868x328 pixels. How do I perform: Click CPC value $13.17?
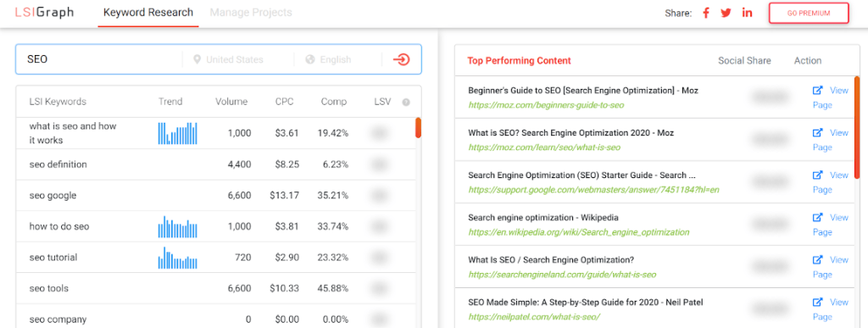tap(285, 195)
